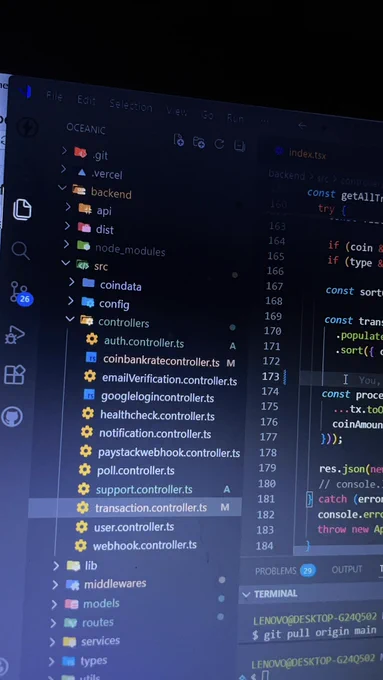Viewport: 383px width, 680px height.
Task: Open the Extensions view
Action: [x=14, y=375]
